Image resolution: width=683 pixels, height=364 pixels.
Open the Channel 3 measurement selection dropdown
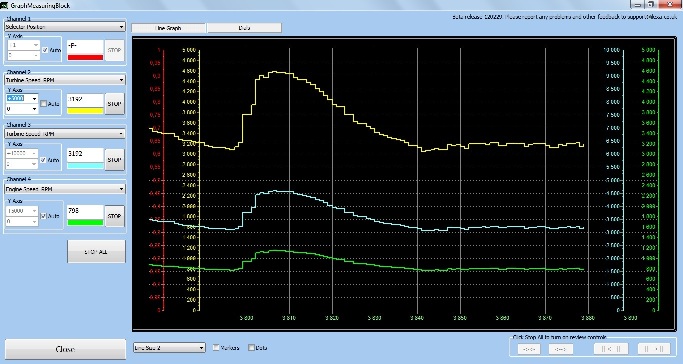[x=65, y=134]
